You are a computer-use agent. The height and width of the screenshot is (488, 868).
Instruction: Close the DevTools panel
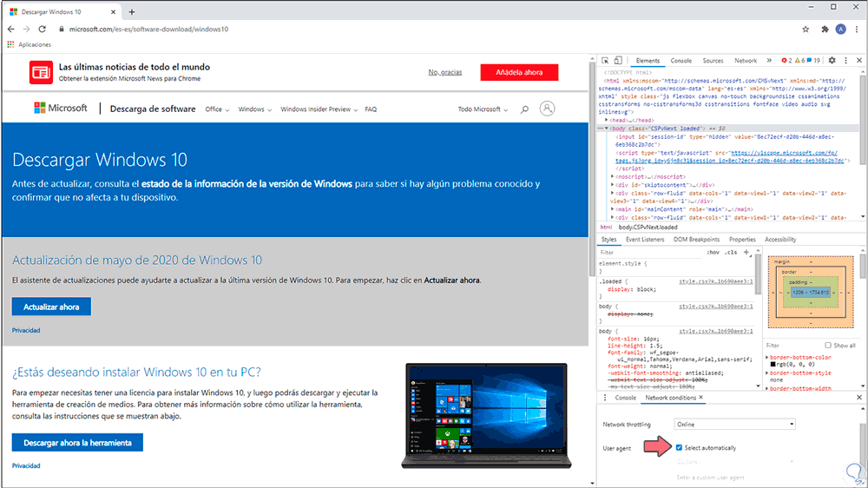[x=859, y=61]
